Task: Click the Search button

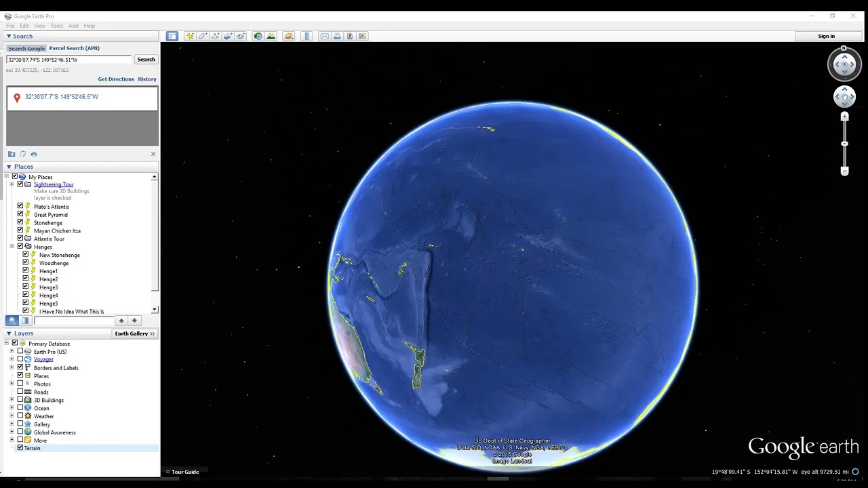Action: (x=146, y=60)
